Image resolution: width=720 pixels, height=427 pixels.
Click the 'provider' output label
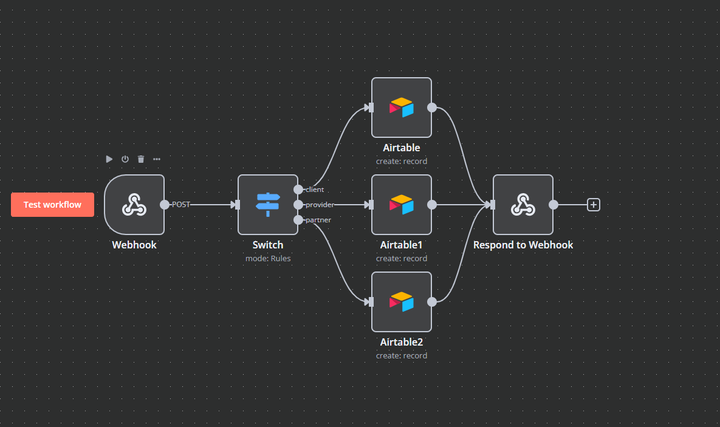point(320,205)
